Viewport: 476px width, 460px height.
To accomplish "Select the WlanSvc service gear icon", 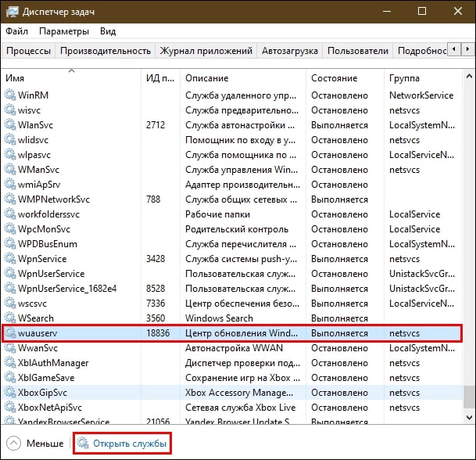I will (10, 125).
